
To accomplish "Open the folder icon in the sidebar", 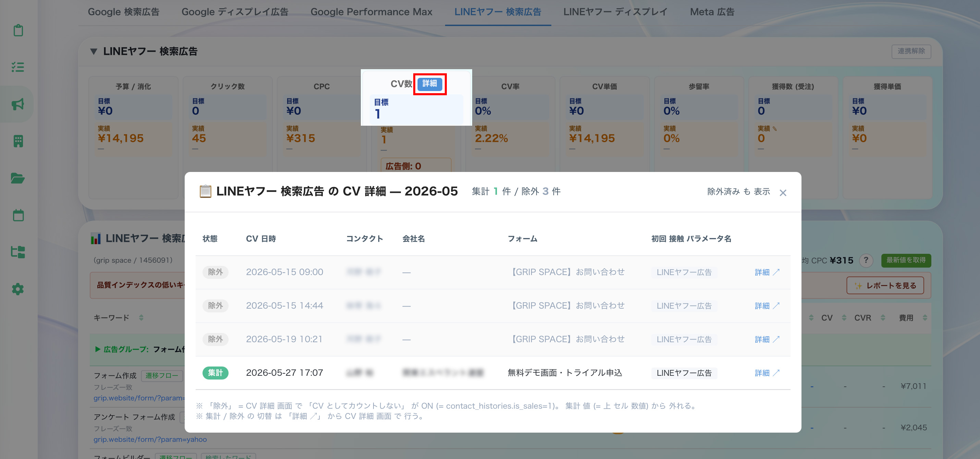I will pos(18,178).
